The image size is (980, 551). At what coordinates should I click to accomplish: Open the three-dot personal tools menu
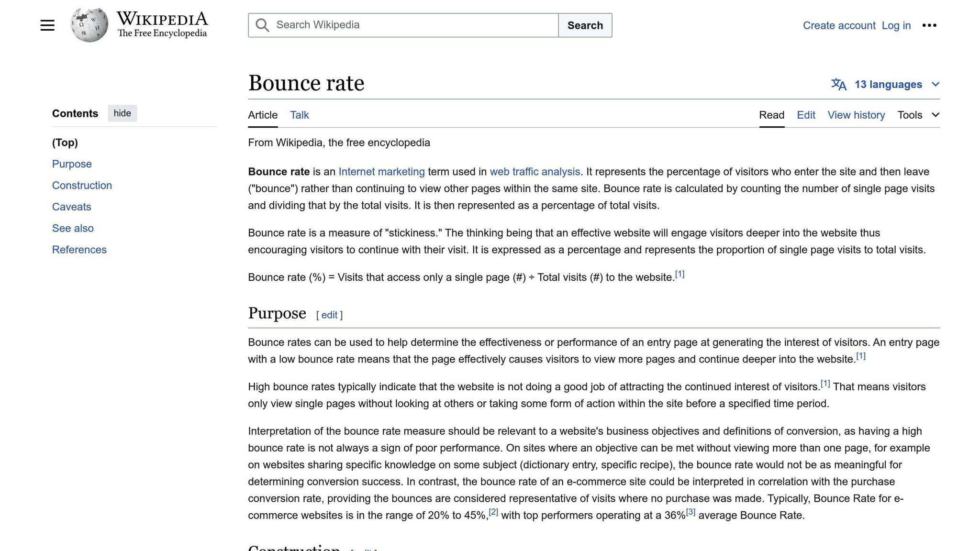point(929,25)
